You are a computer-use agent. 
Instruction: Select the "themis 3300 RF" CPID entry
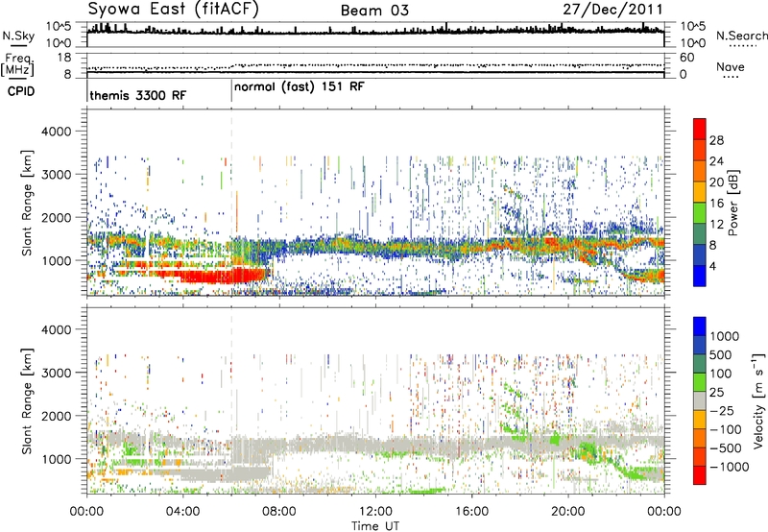coord(137,95)
